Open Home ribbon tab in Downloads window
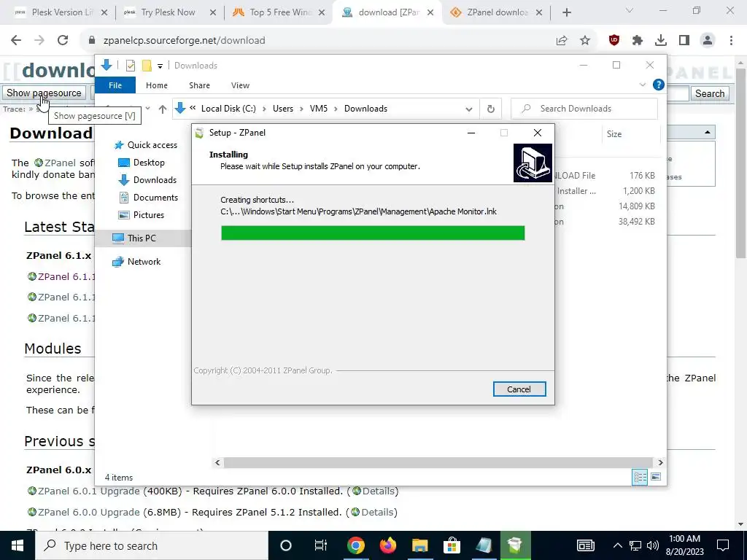747x560 pixels. pos(157,85)
